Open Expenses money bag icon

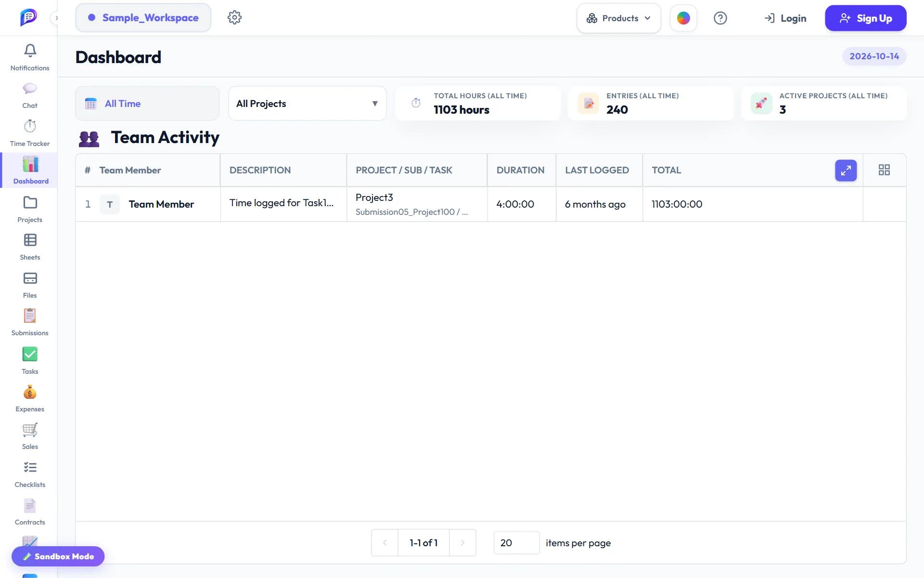(x=30, y=392)
